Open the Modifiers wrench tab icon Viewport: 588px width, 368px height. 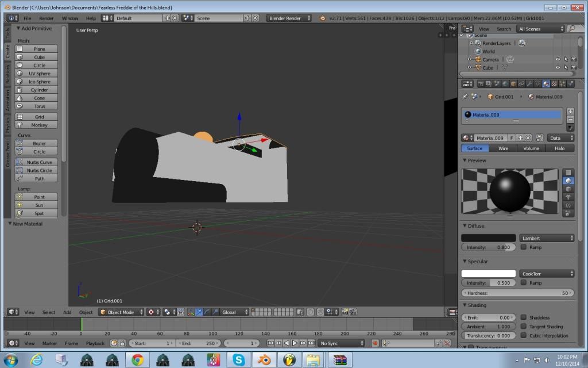point(530,84)
